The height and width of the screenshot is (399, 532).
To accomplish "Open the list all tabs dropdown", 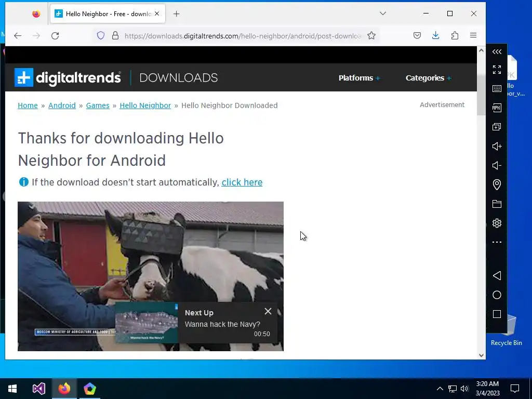I will [383, 14].
